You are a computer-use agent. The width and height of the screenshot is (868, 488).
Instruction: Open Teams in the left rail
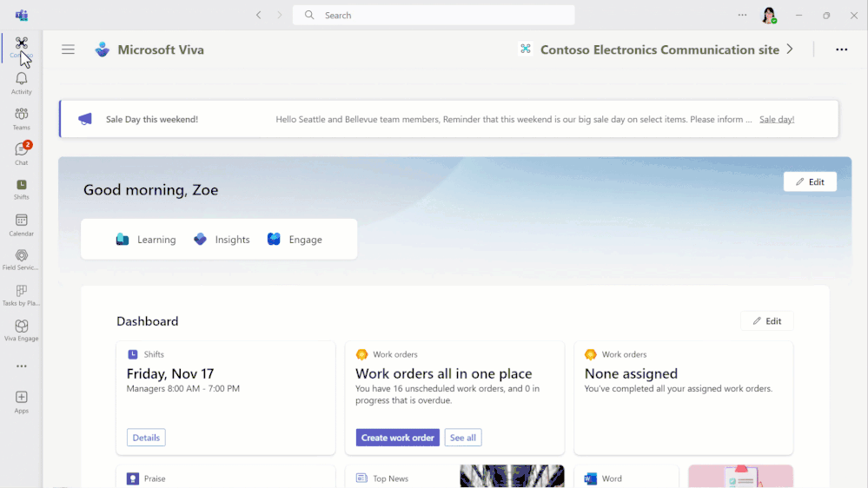(21, 119)
